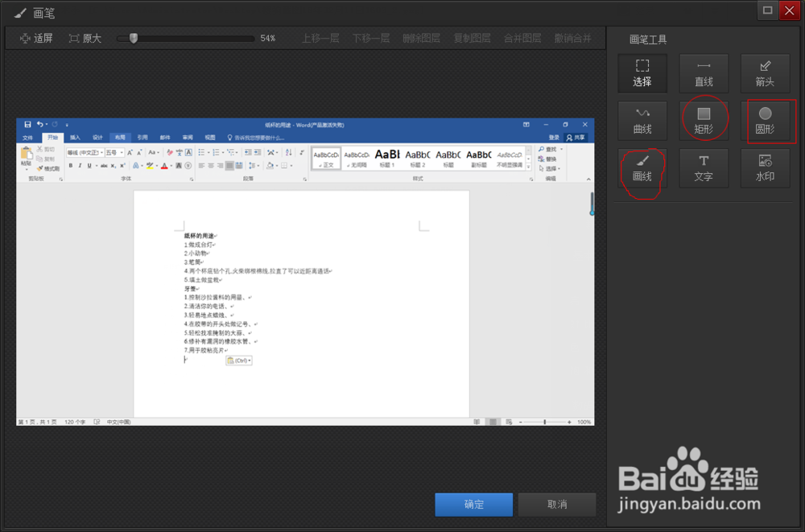Maximize the 画笔 dialog window
The height and width of the screenshot is (532, 805).
(x=767, y=10)
